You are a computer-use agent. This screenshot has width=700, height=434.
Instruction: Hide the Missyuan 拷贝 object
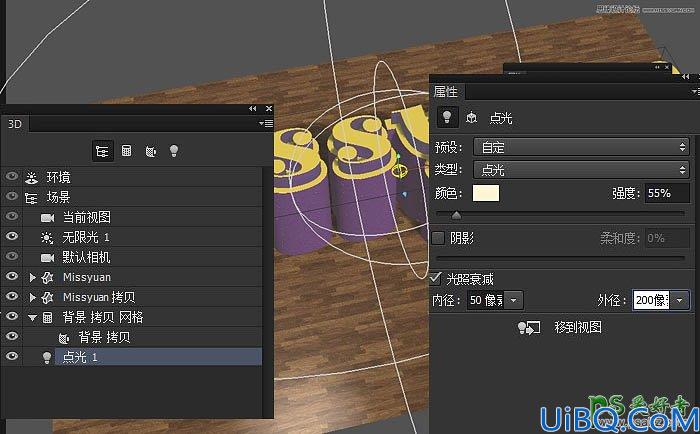(12, 296)
